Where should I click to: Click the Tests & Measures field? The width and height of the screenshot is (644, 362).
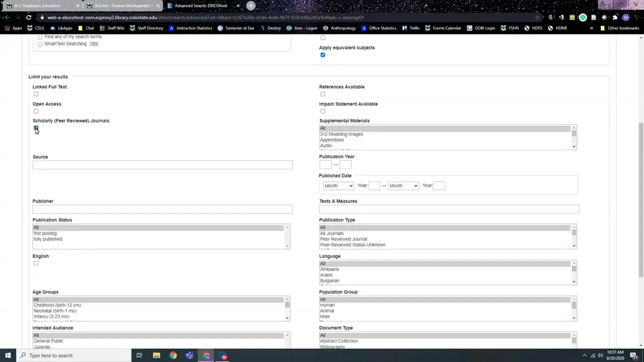point(449,209)
